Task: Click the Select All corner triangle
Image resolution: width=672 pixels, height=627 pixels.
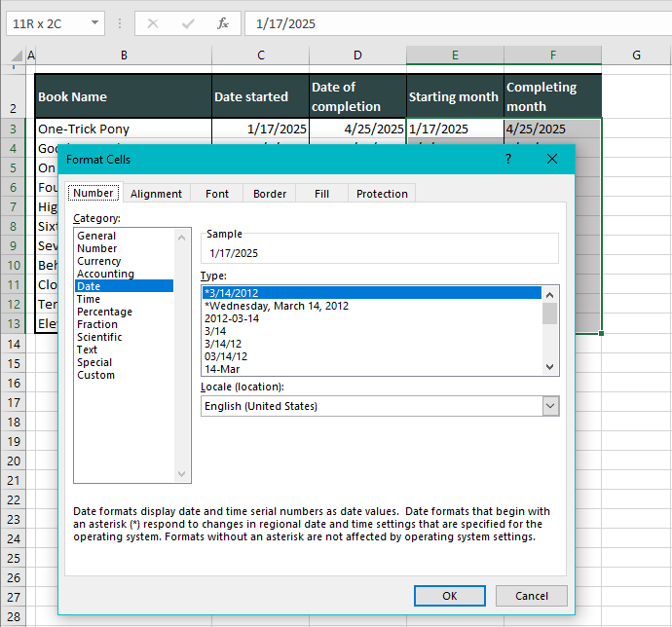Action: pyautogui.click(x=17, y=55)
